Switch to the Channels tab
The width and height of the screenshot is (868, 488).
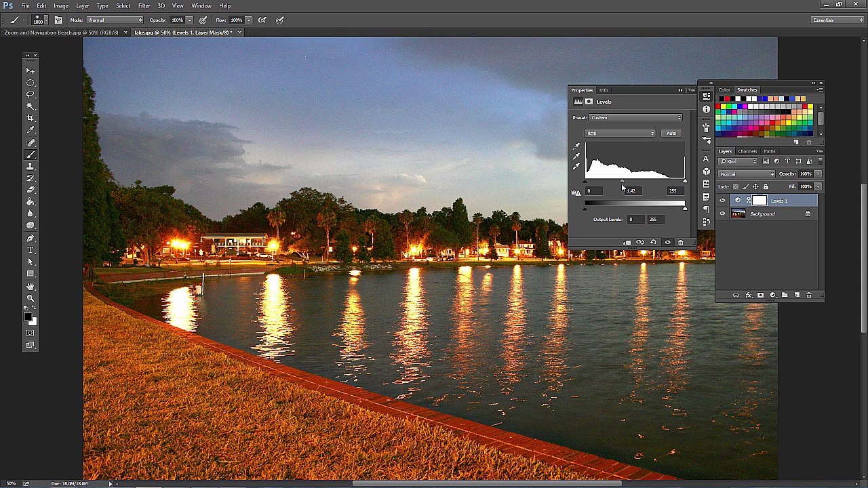747,151
